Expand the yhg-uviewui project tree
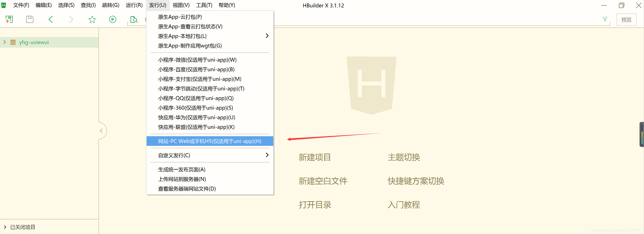The width and height of the screenshot is (644, 234). pyautogui.click(x=5, y=42)
